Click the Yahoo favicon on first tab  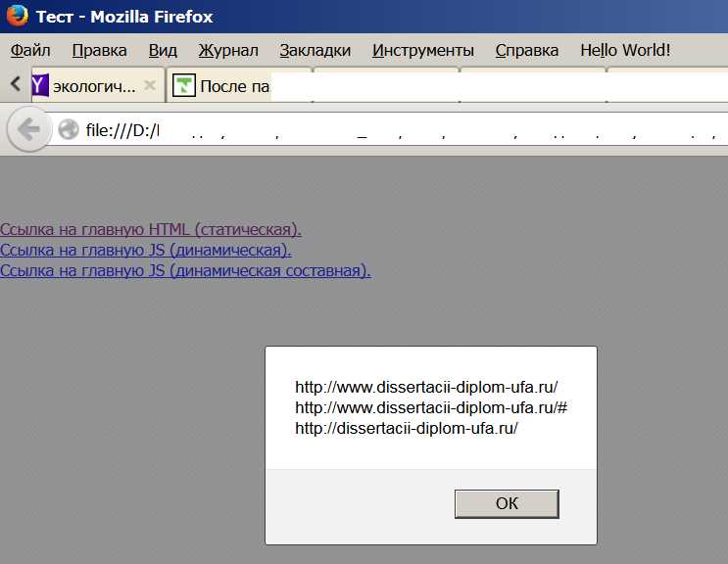(x=40, y=85)
